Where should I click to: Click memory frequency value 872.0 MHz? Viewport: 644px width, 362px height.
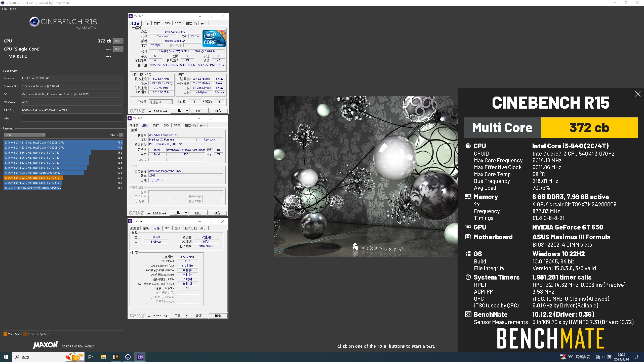(187, 257)
